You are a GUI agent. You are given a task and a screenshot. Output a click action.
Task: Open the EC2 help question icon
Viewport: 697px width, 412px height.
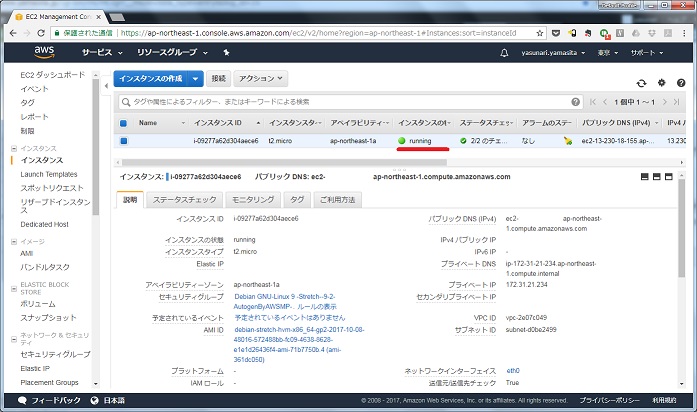click(681, 83)
